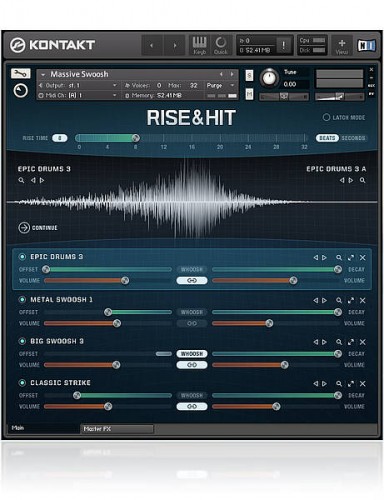The image size is (384, 500).
Task: Click the NI logo button
Action: pos(367,45)
